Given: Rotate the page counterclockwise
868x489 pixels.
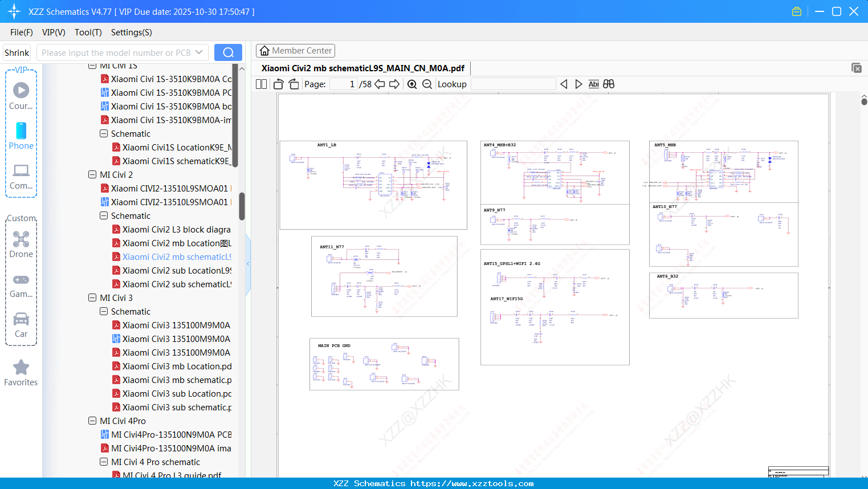Looking at the screenshot, I should [279, 84].
